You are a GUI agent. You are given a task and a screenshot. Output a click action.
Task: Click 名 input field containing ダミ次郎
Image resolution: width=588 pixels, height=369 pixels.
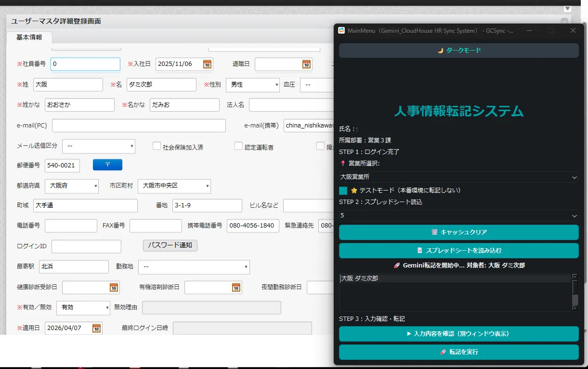(161, 85)
